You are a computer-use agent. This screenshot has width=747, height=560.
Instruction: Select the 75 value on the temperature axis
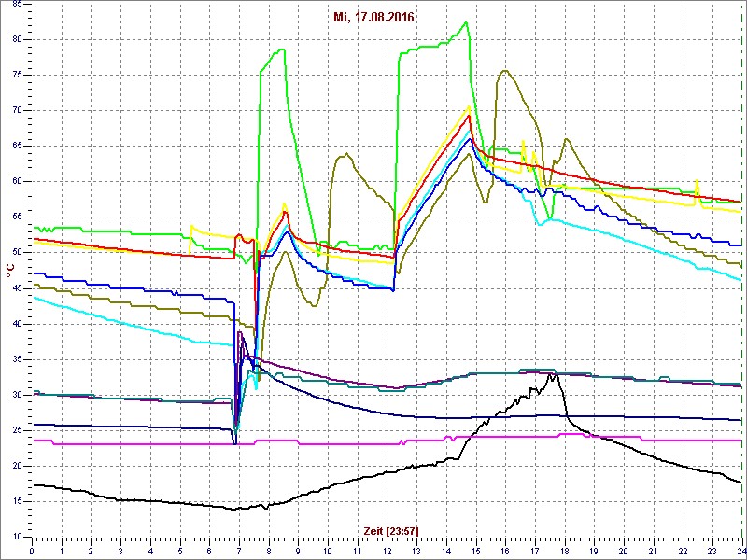tap(16, 76)
